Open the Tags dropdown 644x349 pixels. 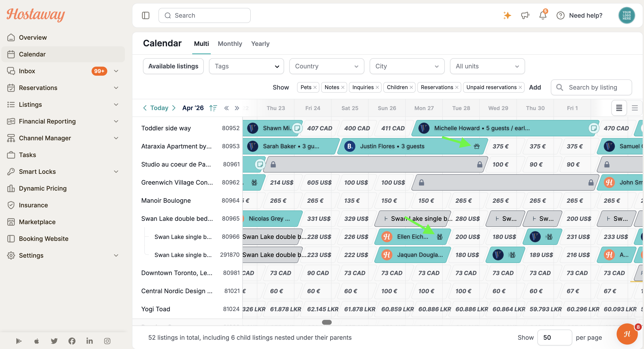click(246, 66)
